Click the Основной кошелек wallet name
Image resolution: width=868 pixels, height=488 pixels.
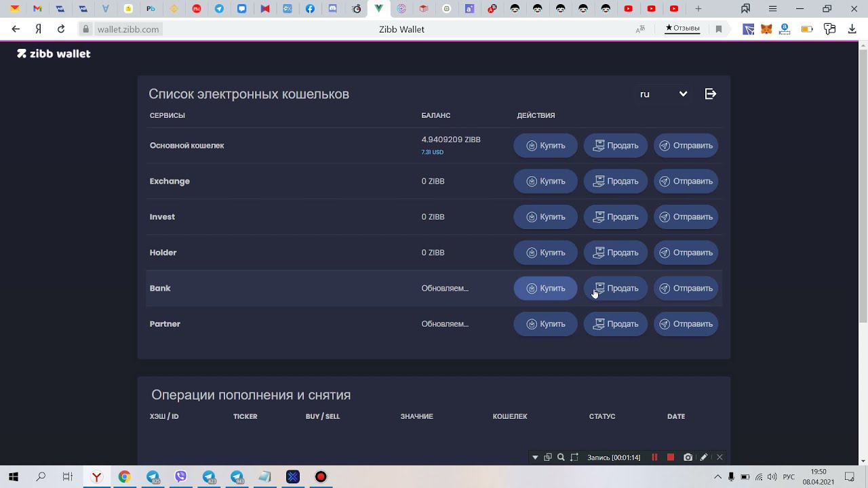[186, 146]
